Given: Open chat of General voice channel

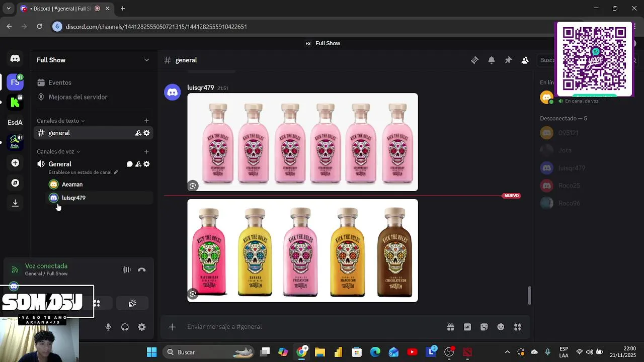Looking at the screenshot, I should (x=129, y=164).
